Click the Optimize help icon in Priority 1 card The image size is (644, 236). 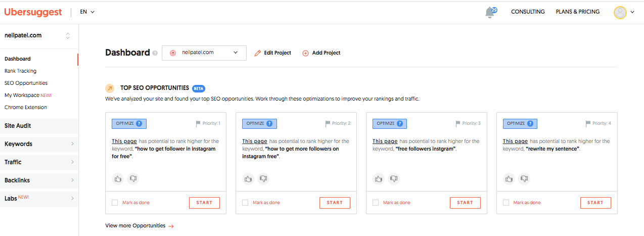[140, 123]
